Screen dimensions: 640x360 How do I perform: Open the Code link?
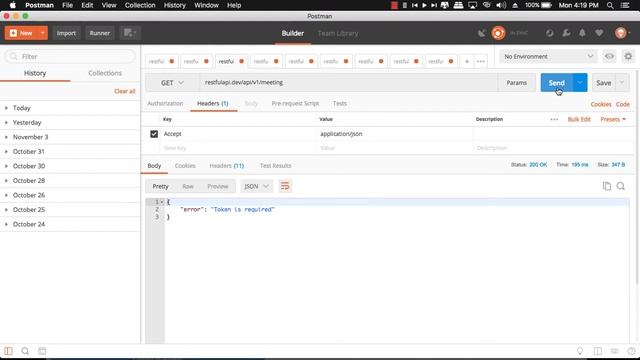coord(622,104)
